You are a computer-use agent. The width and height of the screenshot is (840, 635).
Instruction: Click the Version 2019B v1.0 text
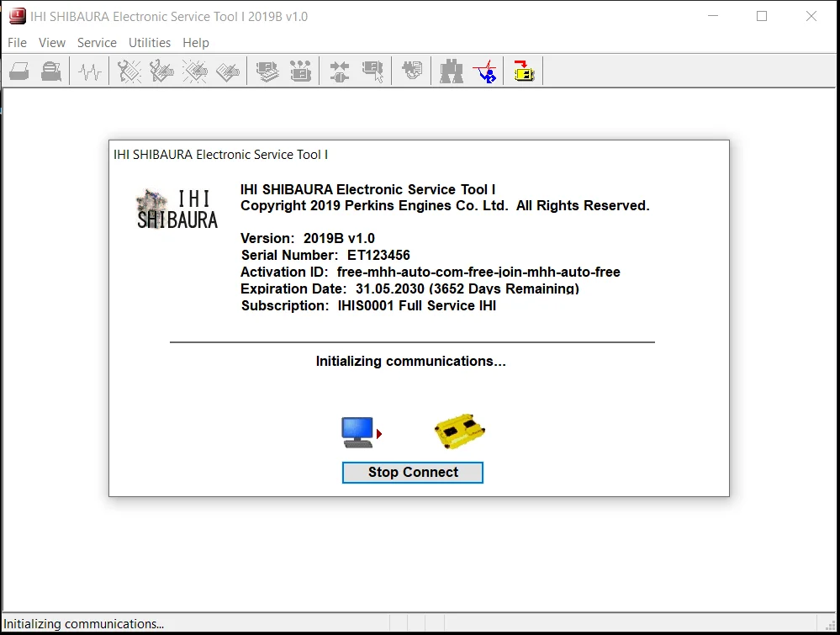point(308,238)
